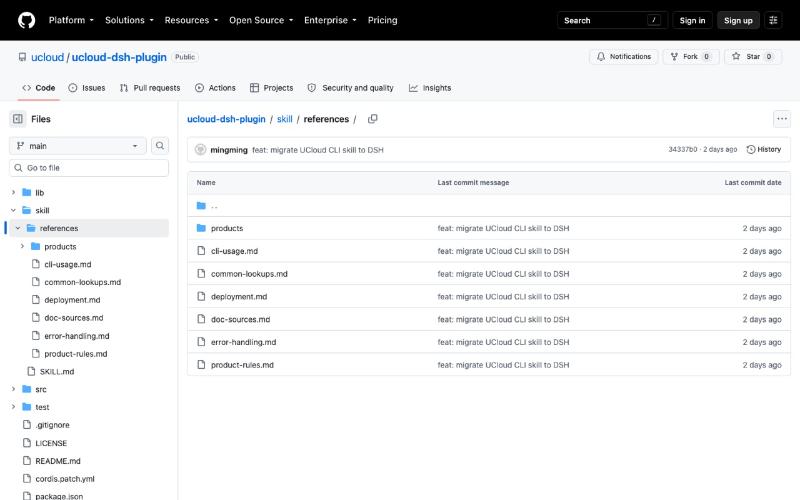Collapse the references folder chevron
Screen dimensions: 800x500
tap(18, 228)
